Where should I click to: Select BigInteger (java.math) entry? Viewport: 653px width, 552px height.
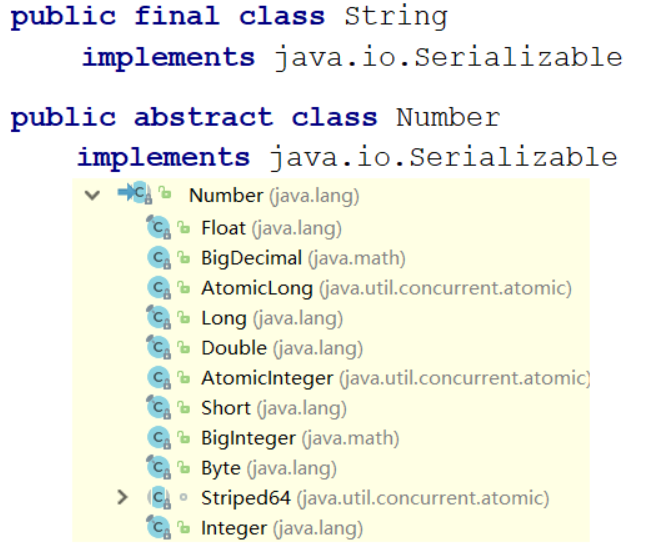(x=300, y=438)
